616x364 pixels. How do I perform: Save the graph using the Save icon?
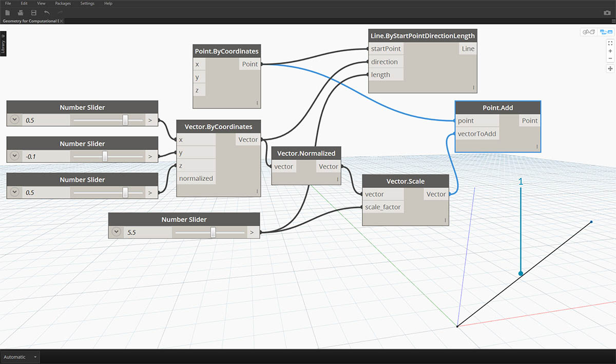click(32, 12)
